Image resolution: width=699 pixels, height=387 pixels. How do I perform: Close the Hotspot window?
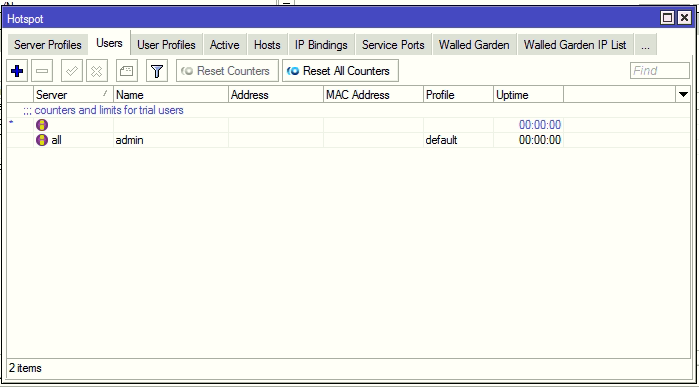(684, 18)
